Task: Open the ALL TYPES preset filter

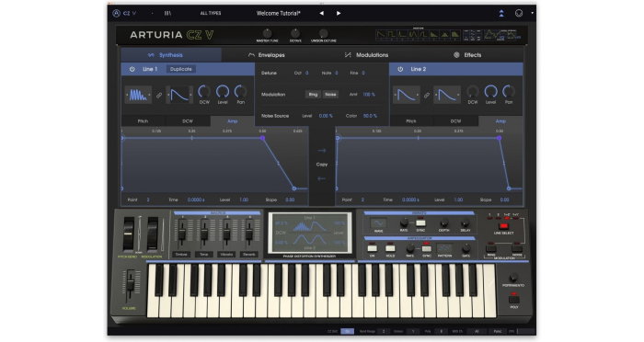Action: pyautogui.click(x=211, y=13)
